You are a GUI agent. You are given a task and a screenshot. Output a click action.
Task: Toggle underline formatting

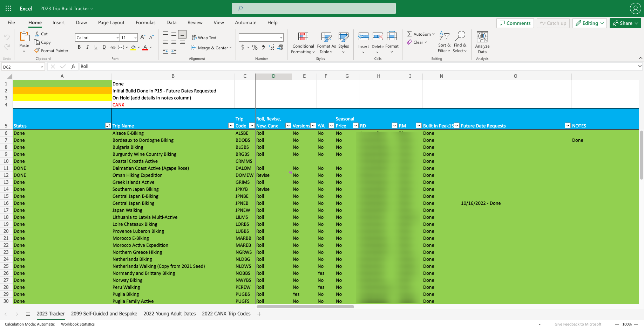96,47
